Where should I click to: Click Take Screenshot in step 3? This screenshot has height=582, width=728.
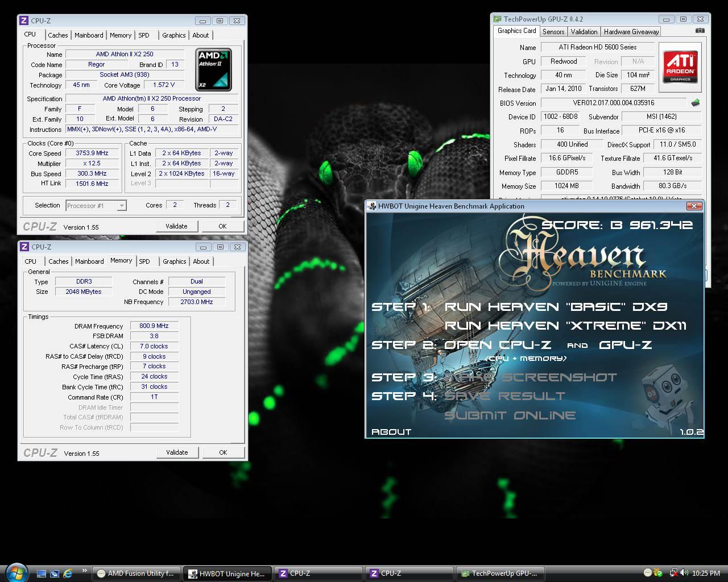[531, 377]
